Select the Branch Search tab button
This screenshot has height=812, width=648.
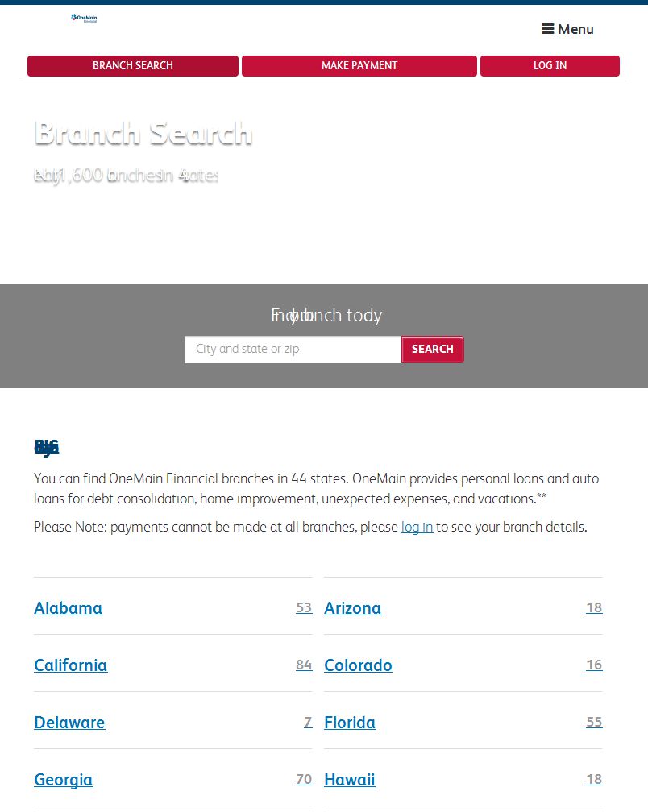[x=133, y=66]
